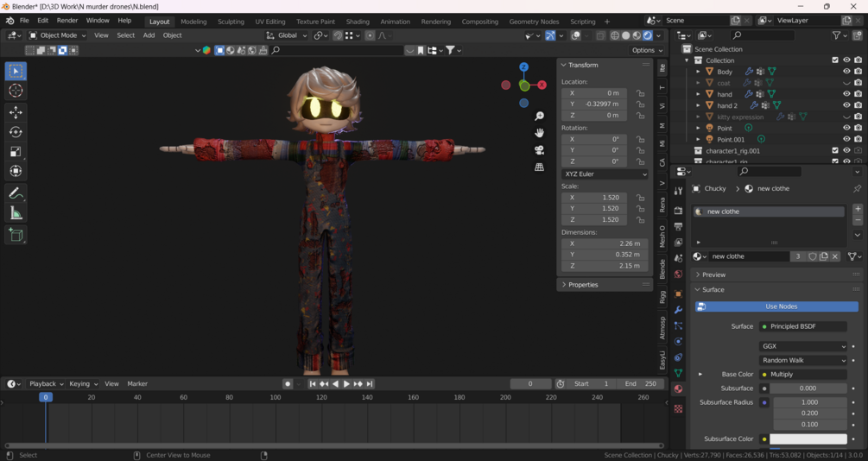This screenshot has width=868, height=461.
Task: Click the Use Nodes button
Action: click(781, 306)
